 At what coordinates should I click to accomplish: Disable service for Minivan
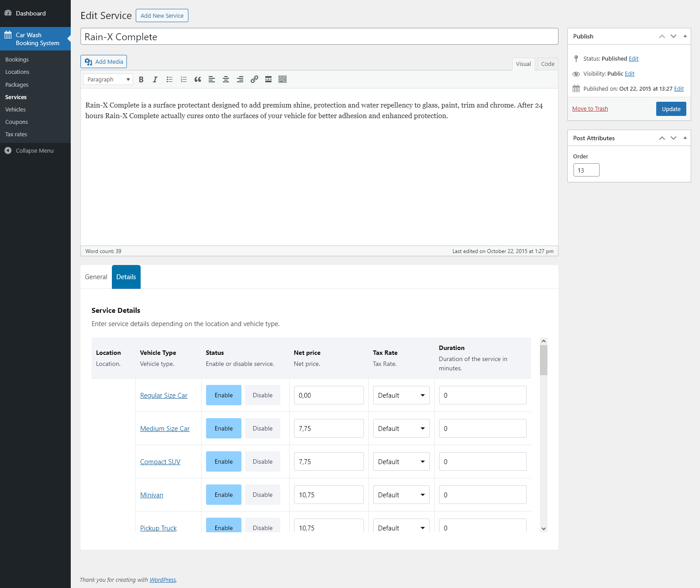click(x=263, y=495)
